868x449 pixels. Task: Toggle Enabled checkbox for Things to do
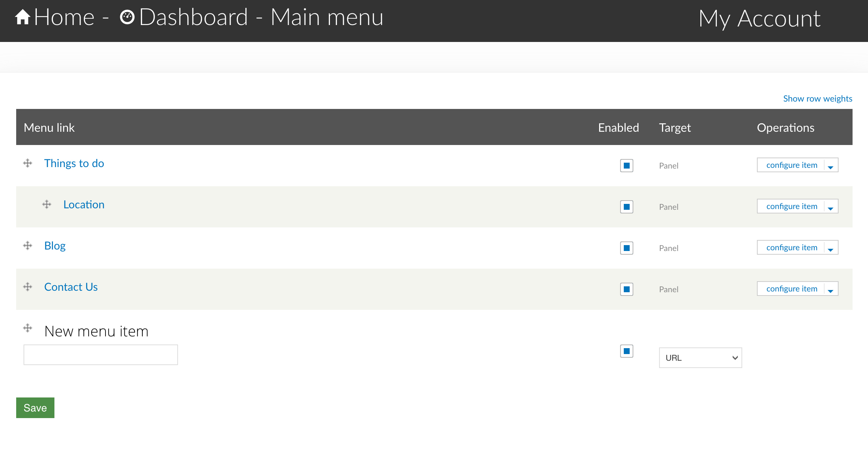(627, 166)
